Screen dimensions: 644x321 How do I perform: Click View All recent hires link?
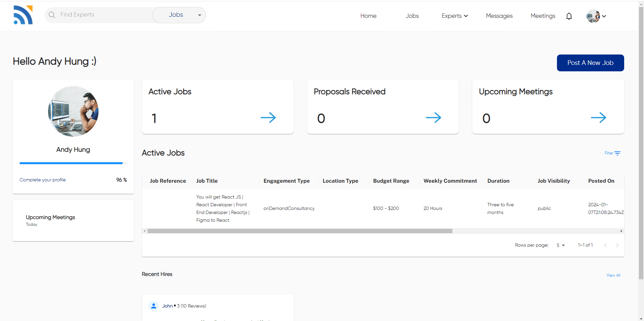coord(613,275)
